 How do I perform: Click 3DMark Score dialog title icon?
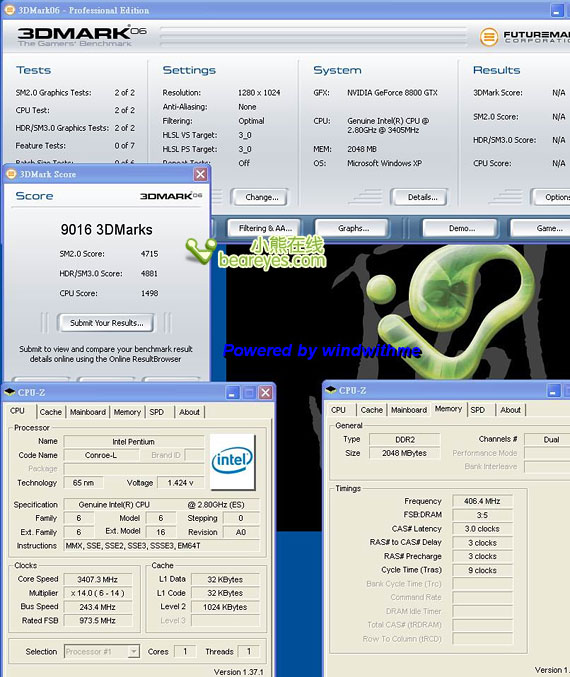[x=12, y=174]
